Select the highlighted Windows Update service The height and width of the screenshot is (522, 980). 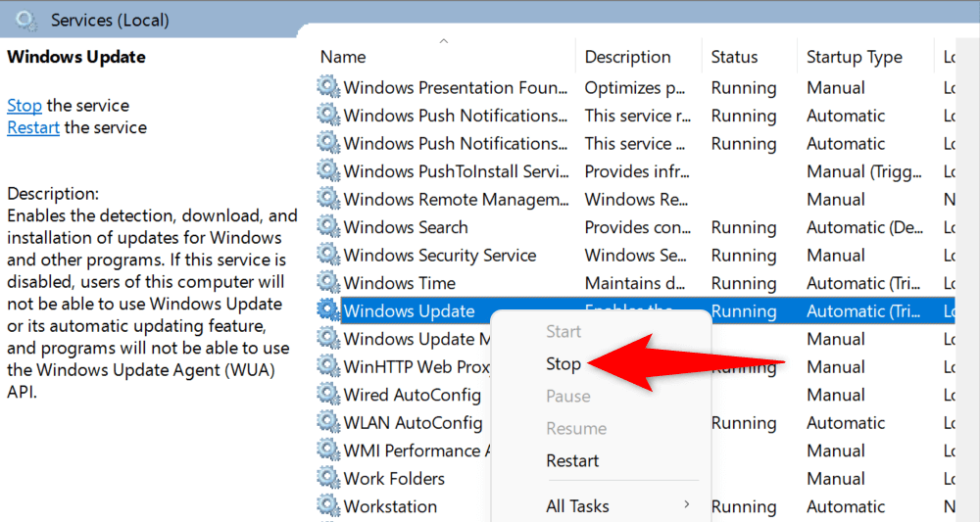tap(409, 311)
